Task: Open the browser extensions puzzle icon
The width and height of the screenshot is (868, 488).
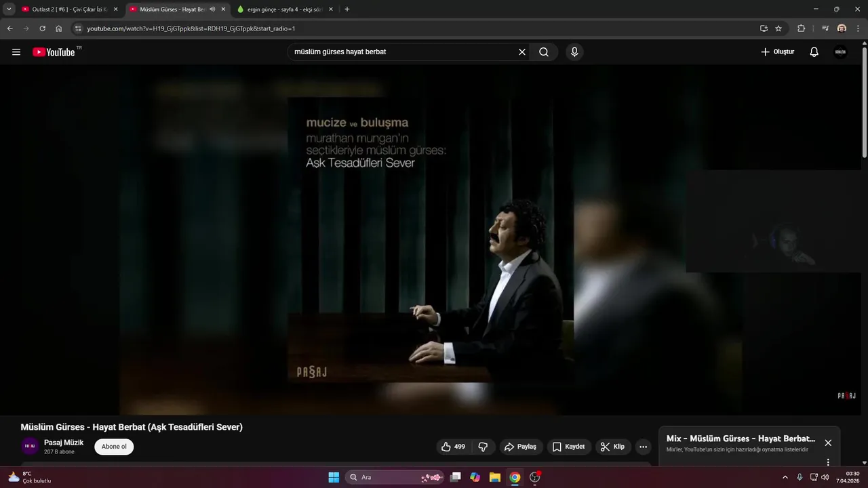Action: pos(801,28)
